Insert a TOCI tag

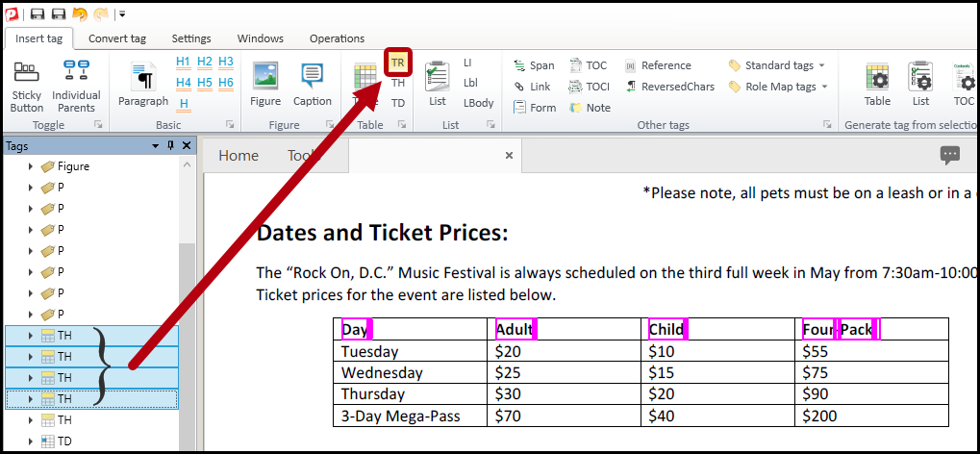point(590,87)
